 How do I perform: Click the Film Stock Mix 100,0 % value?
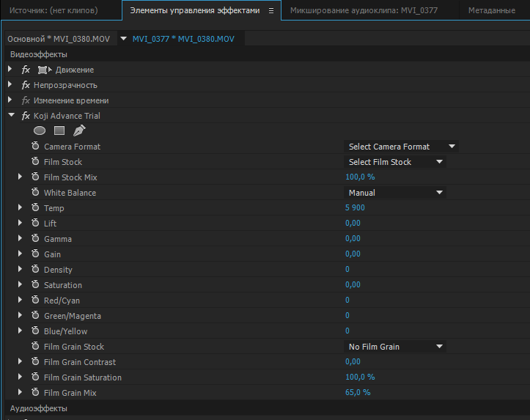pos(360,177)
